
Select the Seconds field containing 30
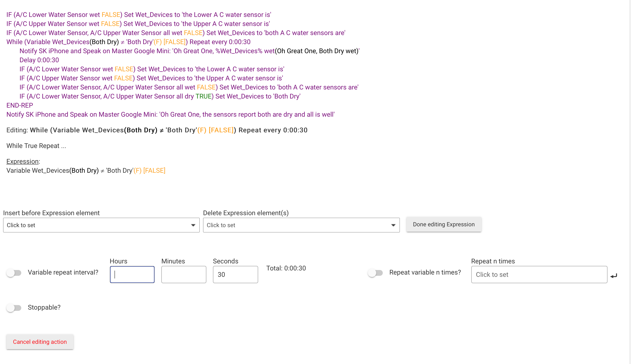[235, 275]
